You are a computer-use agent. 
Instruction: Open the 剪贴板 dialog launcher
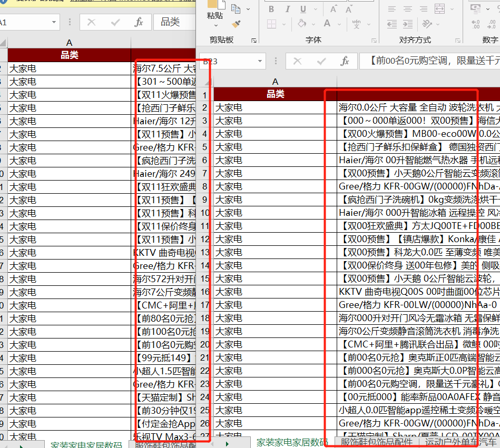point(254,41)
